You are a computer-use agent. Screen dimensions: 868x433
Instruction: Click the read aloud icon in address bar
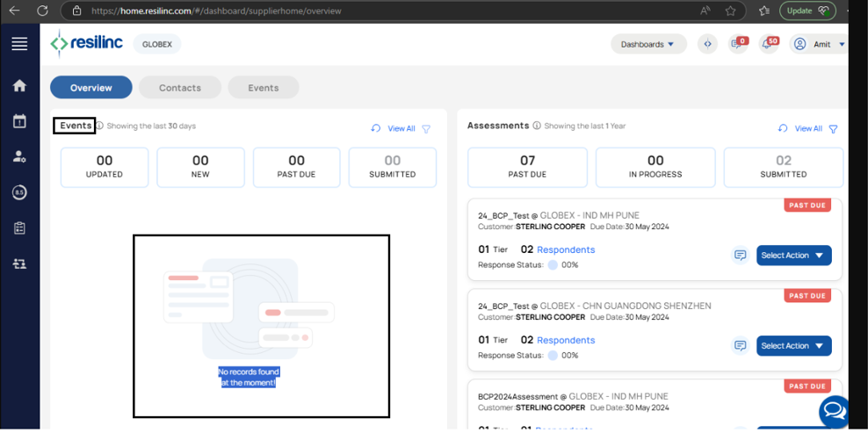pyautogui.click(x=705, y=11)
